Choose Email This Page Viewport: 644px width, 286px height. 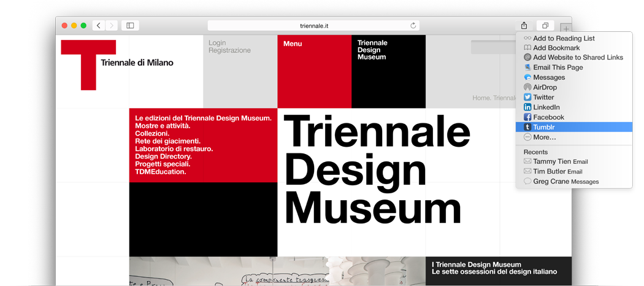click(x=573, y=68)
